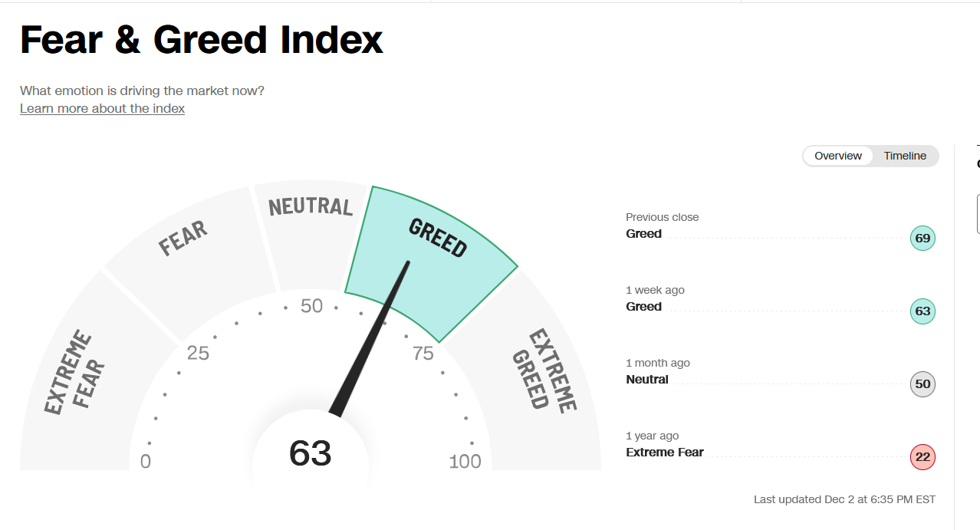This screenshot has width=980, height=530.
Task: Click the 1 month ago 50 badge
Action: [922, 384]
